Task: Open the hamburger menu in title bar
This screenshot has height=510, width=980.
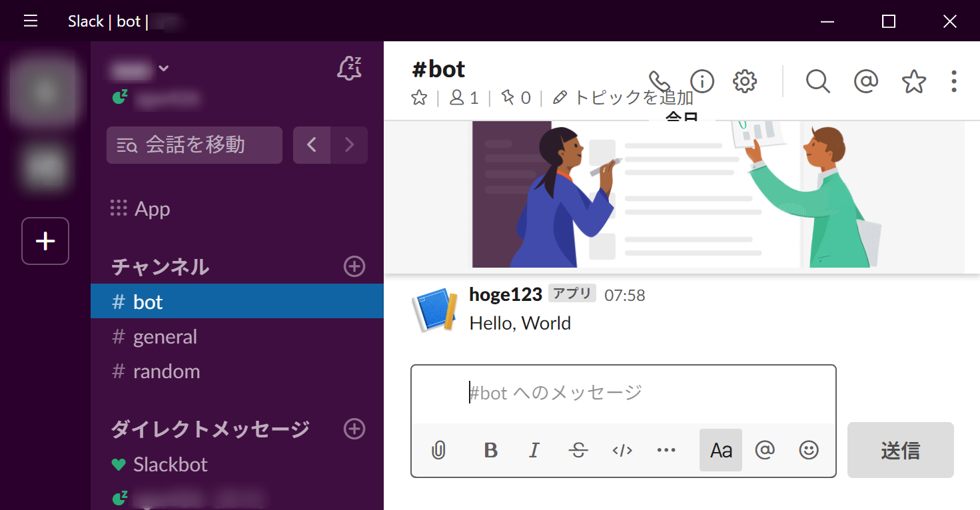Action: point(31,21)
